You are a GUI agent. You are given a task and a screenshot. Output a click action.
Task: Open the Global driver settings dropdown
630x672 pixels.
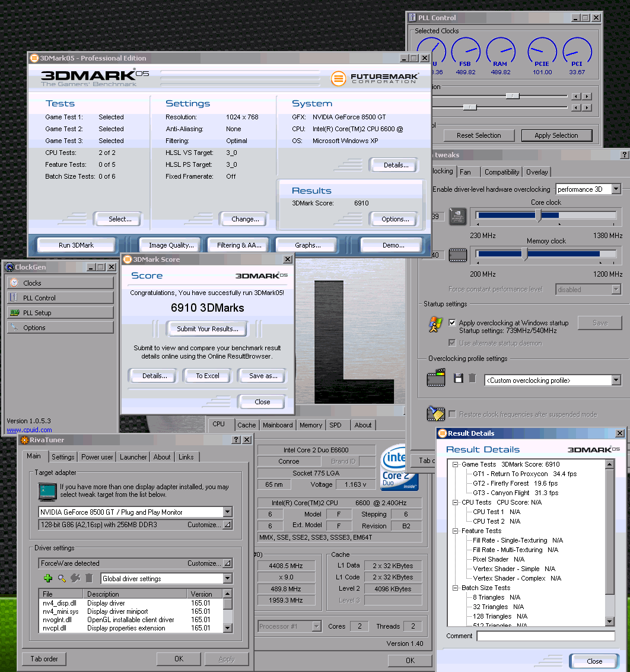[x=227, y=579]
